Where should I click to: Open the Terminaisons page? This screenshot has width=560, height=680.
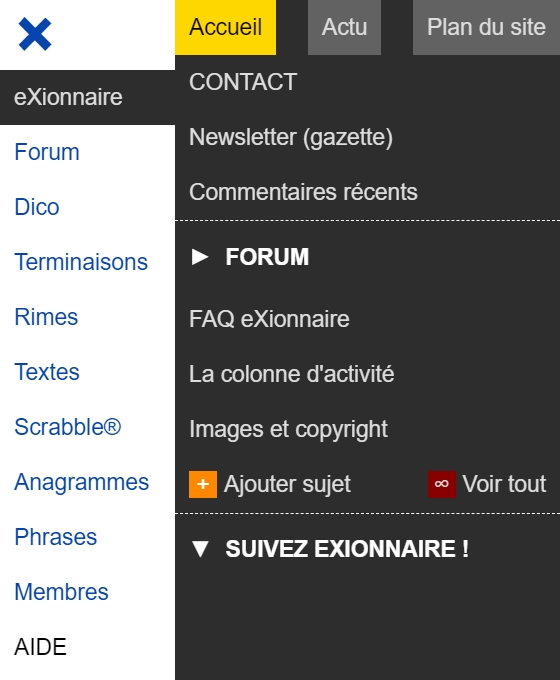point(81,262)
